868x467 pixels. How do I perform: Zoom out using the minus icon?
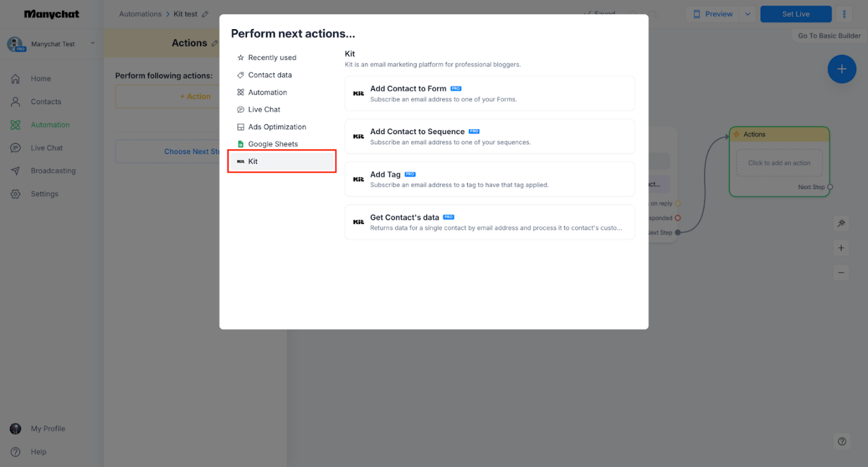(841, 272)
